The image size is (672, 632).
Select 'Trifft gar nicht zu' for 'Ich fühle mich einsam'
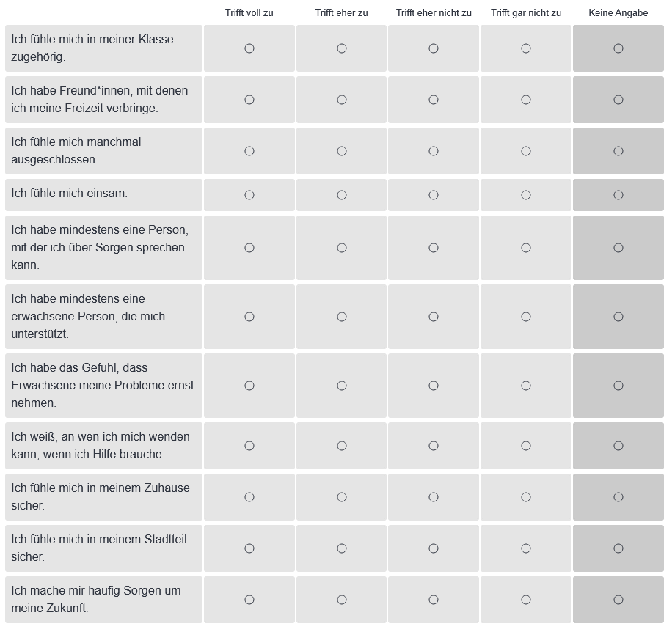tap(526, 195)
